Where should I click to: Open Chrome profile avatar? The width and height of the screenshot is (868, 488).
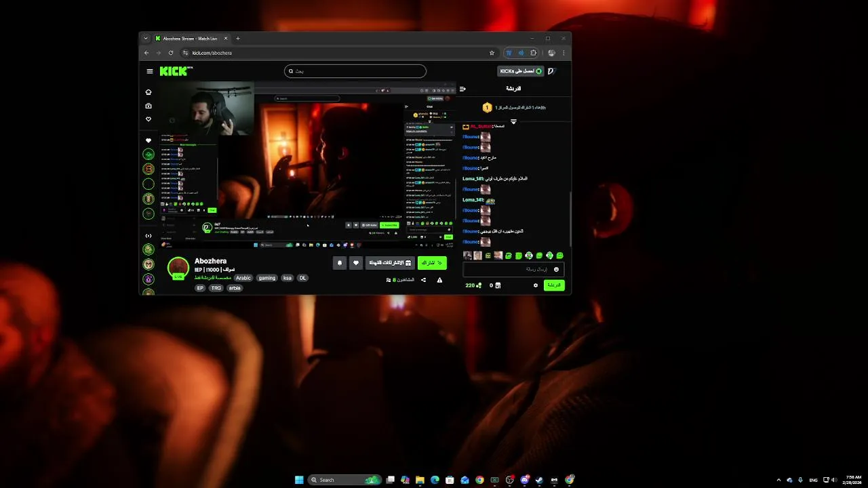click(x=551, y=53)
